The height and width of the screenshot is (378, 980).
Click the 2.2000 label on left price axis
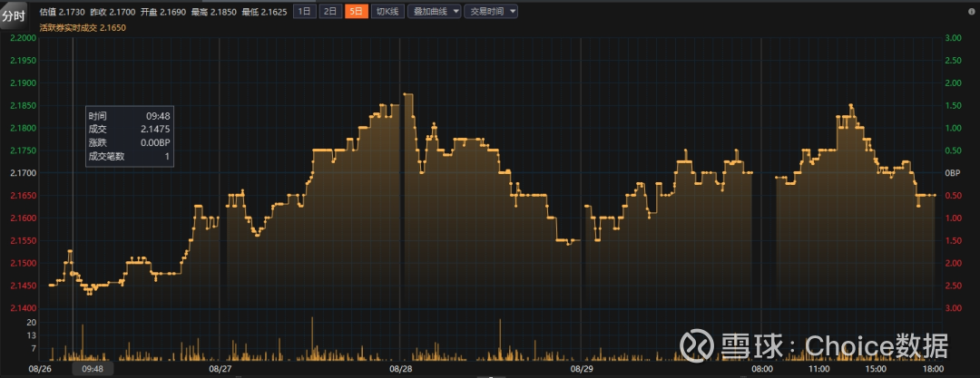coord(22,38)
